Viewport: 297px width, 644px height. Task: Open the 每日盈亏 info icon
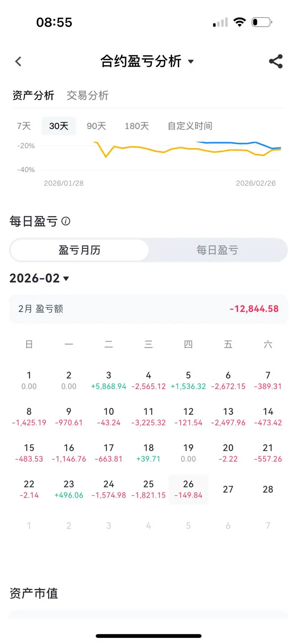pos(66,221)
